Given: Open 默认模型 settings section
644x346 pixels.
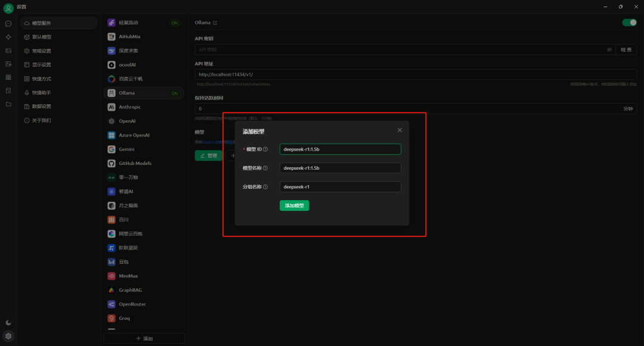Looking at the screenshot, I should click(x=58, y=37).
